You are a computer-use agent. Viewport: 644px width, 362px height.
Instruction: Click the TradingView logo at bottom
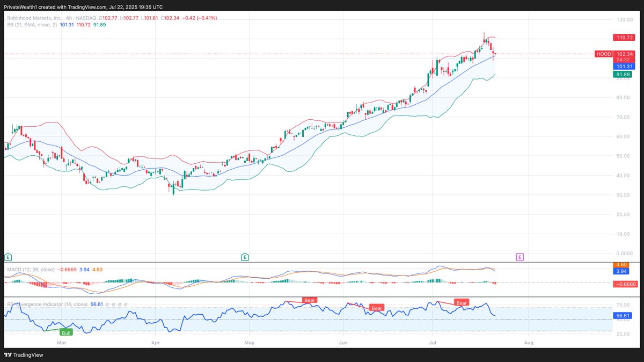click(24, 355)
